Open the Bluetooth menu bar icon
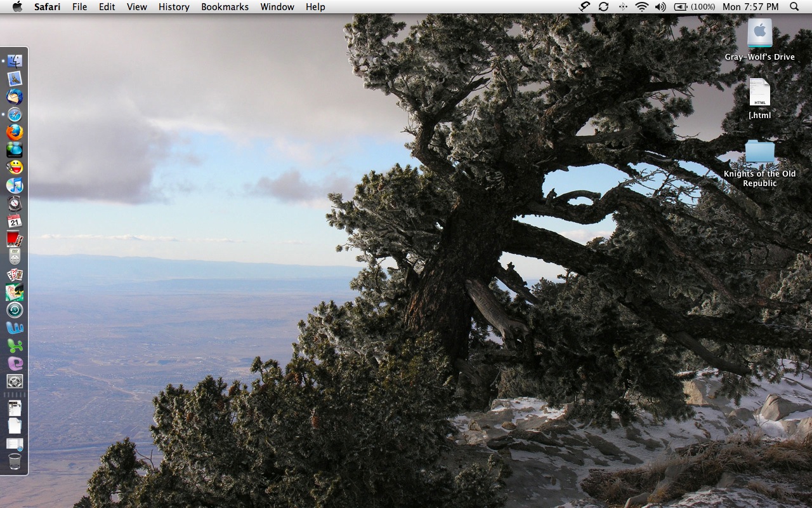 [623, 7]
